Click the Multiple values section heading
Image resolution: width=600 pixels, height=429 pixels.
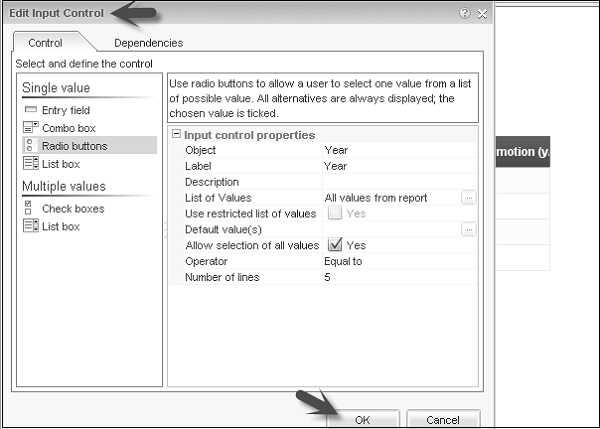click(x=64, y=186)
